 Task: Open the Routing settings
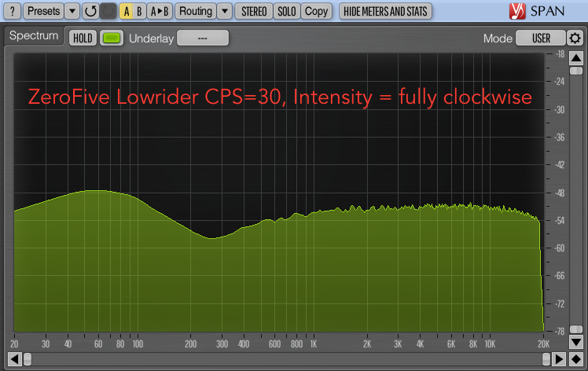click(196, 11)
